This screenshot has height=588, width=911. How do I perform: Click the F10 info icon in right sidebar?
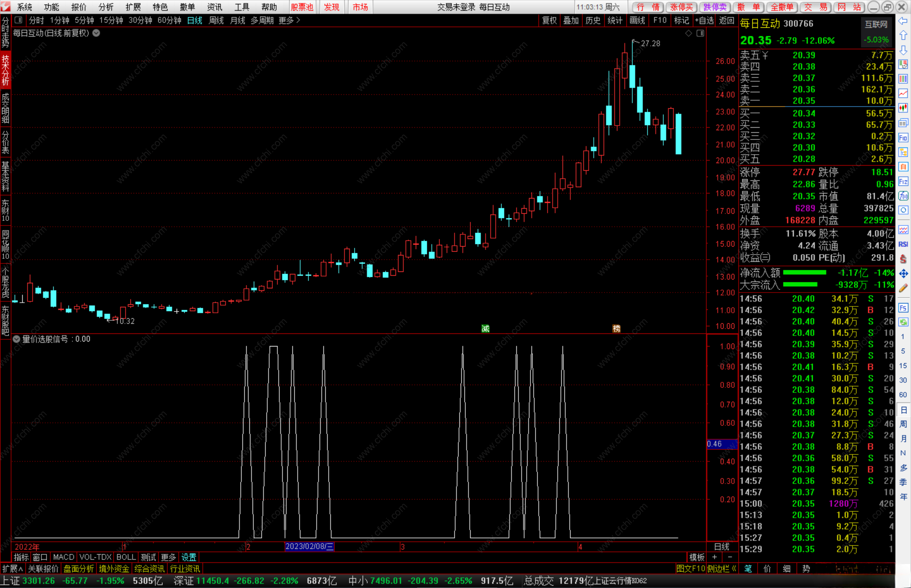coord(903,138)
